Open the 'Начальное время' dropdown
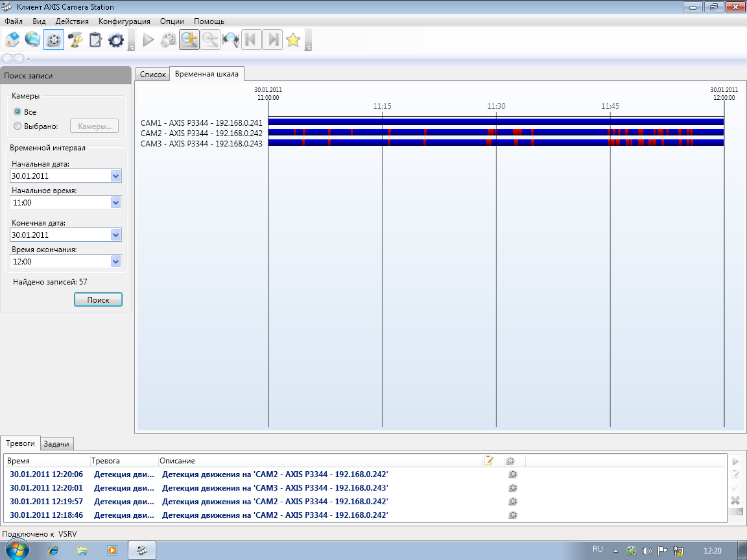The width and height of the screenshot is (747, 560). [x=115, y=202]
